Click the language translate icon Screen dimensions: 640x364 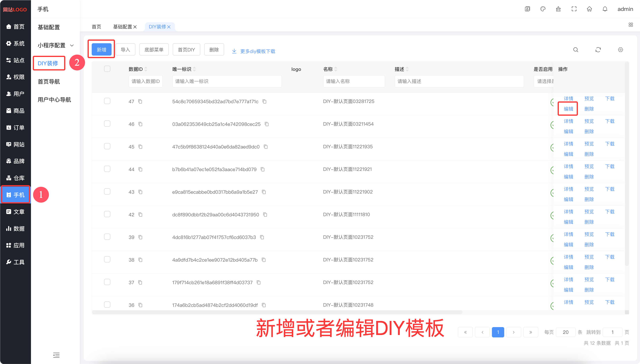(x=527, y=9)
